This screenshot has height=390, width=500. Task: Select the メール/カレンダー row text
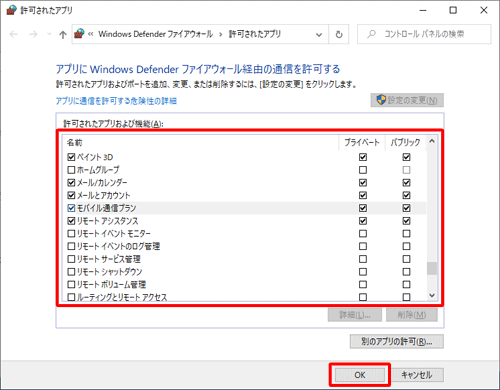tap(102, 183)
